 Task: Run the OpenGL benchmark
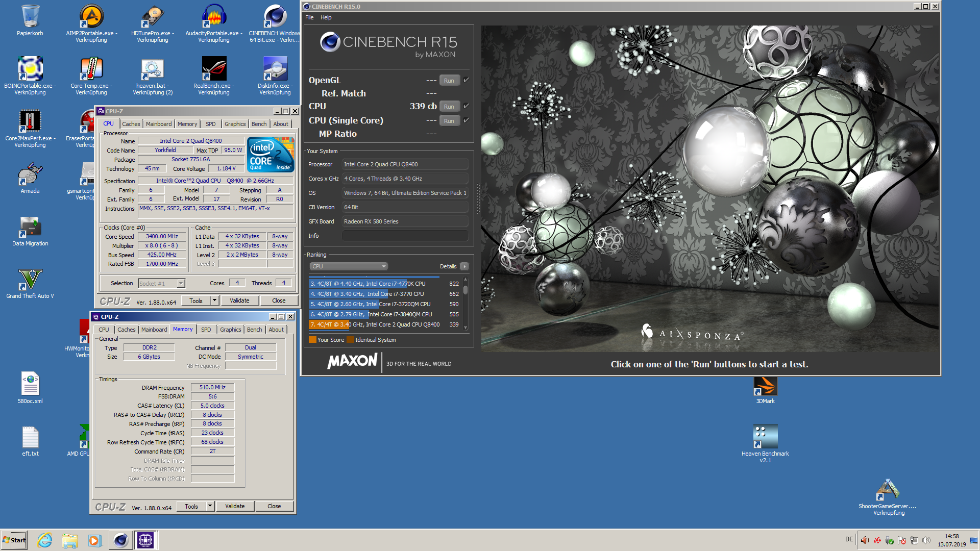[x=449, y=80]
